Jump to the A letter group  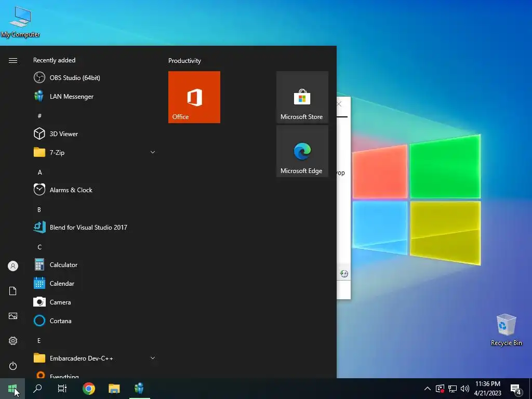tap(39, 172)
